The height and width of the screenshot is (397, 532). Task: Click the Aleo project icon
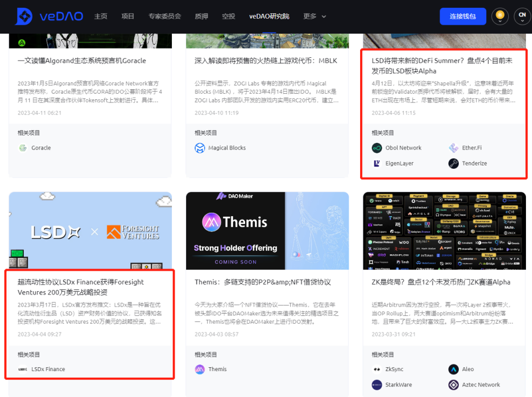(x=454, y=369)
